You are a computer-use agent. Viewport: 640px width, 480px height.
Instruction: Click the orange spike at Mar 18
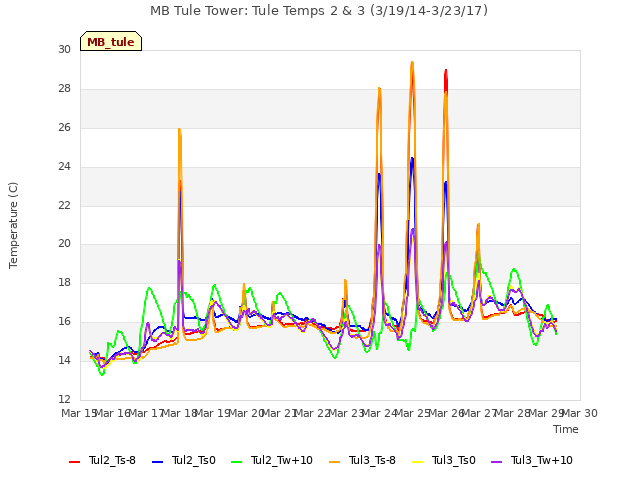click(x=180, y=131)
